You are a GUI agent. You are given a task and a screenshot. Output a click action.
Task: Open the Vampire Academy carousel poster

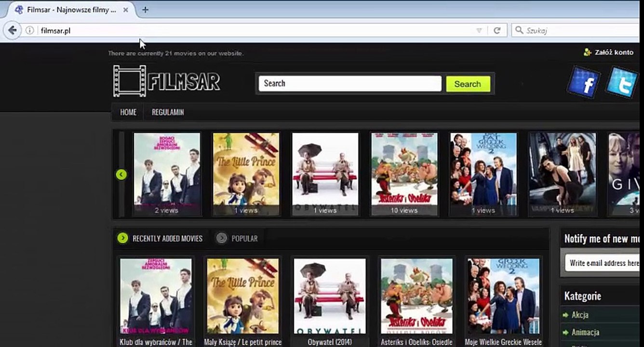point(563,174)
